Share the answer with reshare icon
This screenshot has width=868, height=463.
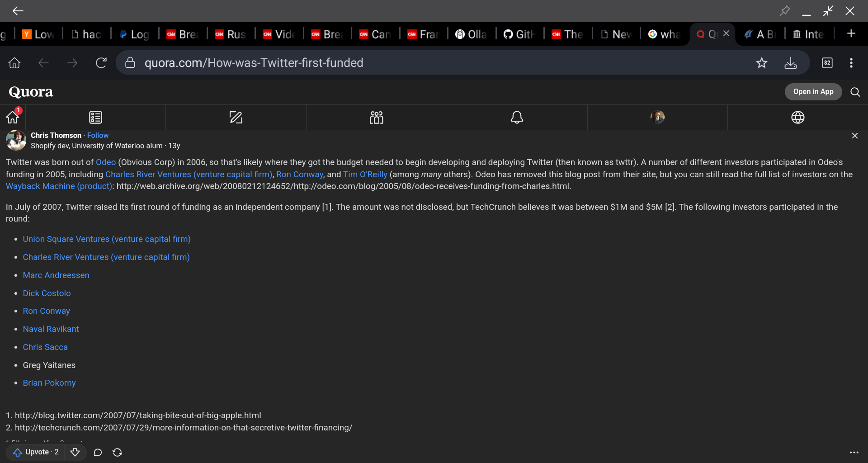point(118,452)
